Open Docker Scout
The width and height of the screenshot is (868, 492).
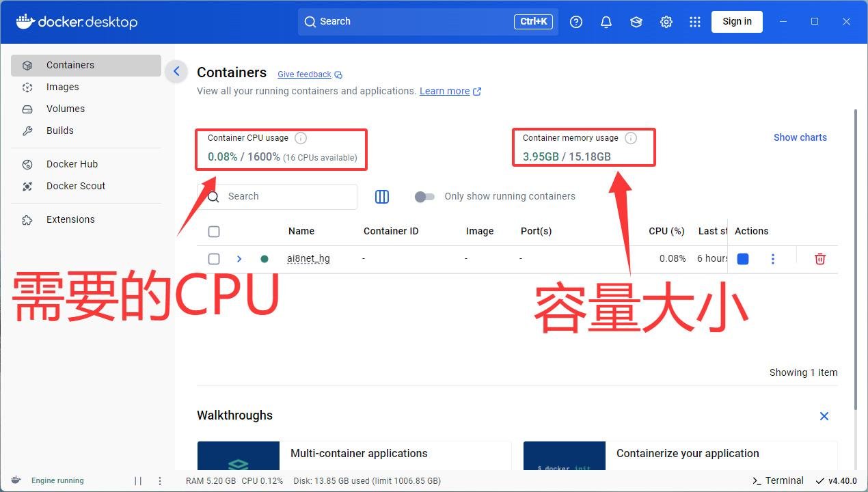(75, 186)
